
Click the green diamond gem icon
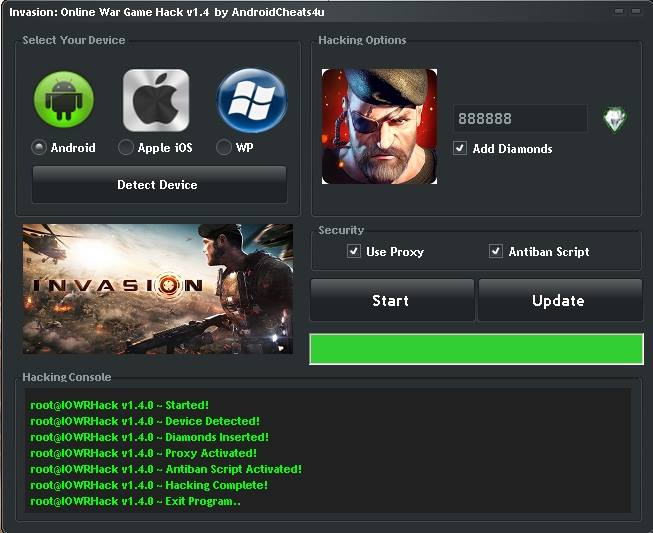615,119
